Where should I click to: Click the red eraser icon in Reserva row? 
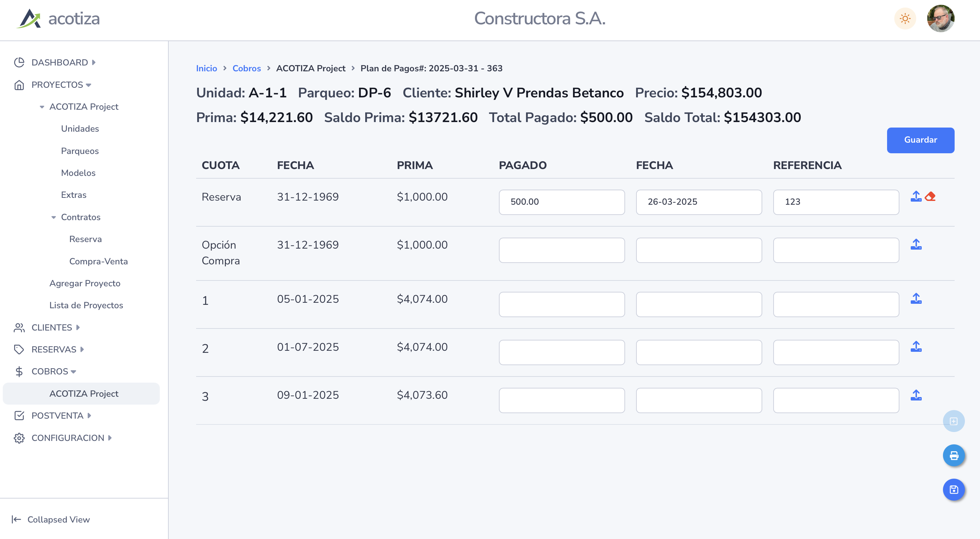pos(930,196)
